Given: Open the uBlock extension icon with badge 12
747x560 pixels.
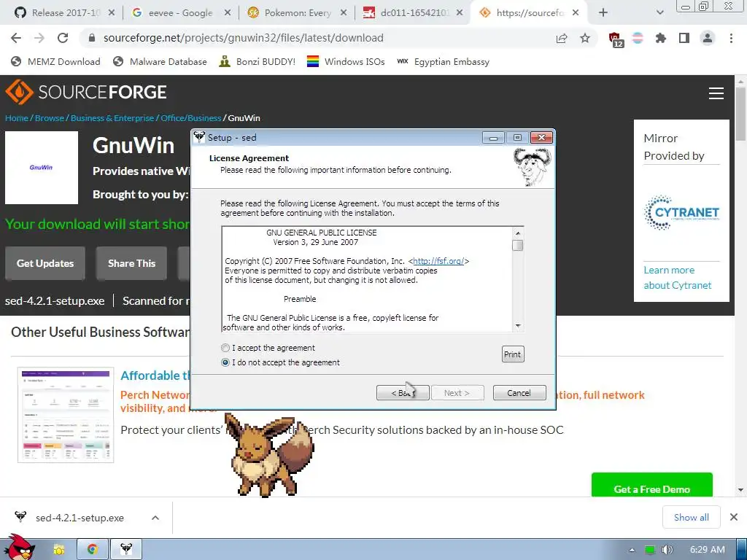Looking at the screenshot, I should [615, 39].
